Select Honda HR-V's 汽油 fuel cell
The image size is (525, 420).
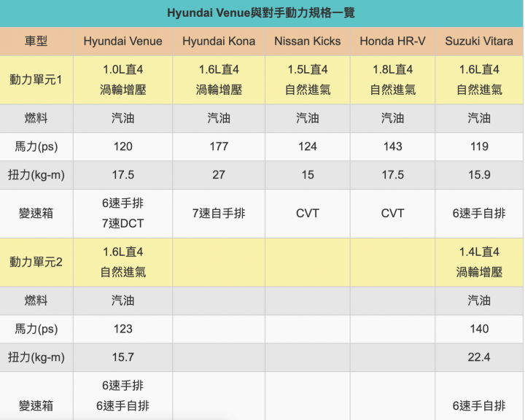pyautogui.click(x=392, y=118)
